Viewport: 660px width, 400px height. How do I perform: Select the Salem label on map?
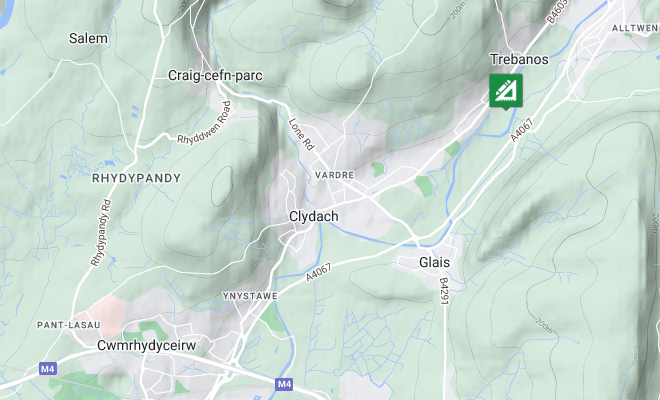tap(88, 38)
